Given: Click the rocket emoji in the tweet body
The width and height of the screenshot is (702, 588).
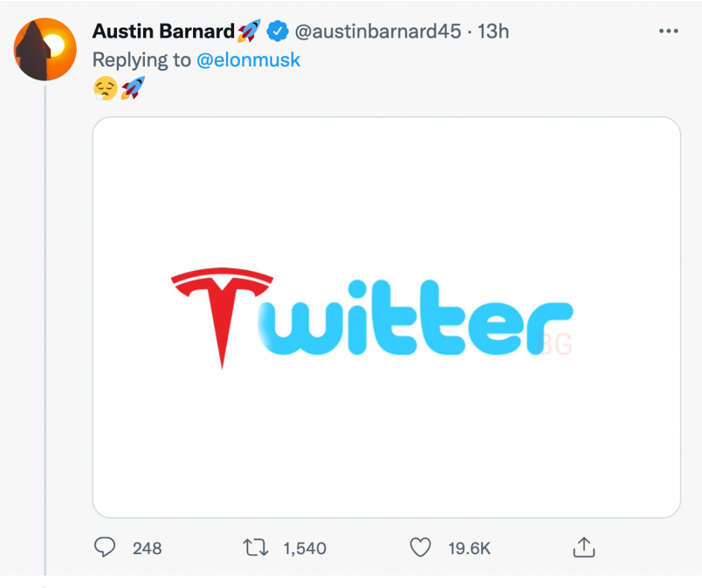Looking at the screenshot, I should pyautogui.click(x=133, y=88).
